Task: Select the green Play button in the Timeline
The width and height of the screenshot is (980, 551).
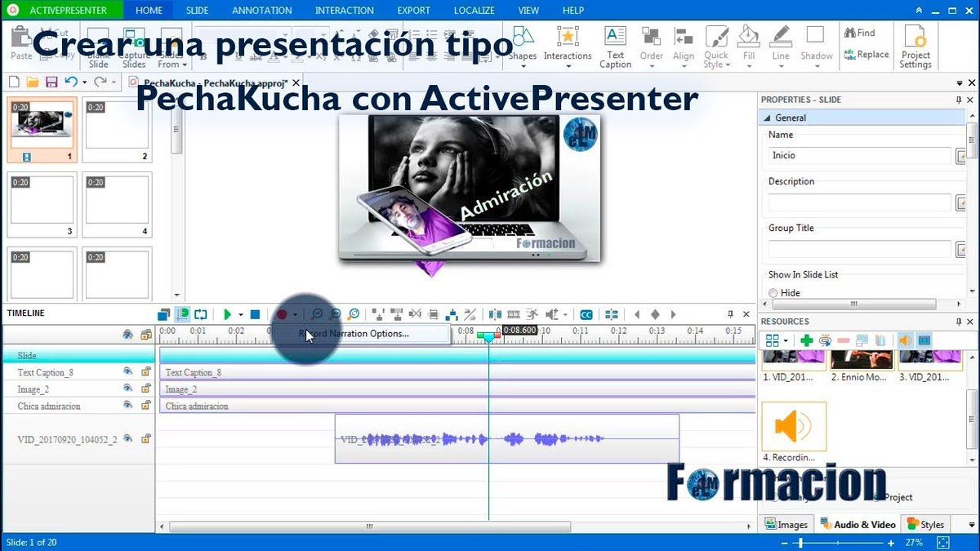Action: [x=229, y=313]
